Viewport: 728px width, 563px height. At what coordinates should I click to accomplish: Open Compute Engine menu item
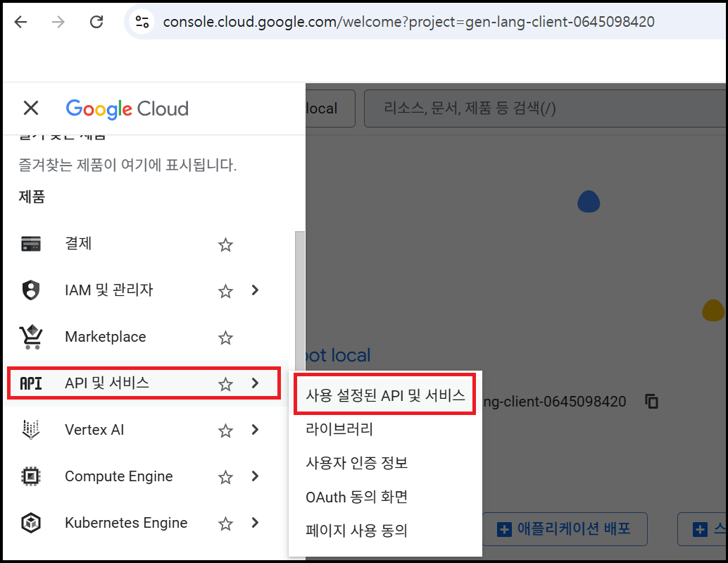click(x=119, y=476)
